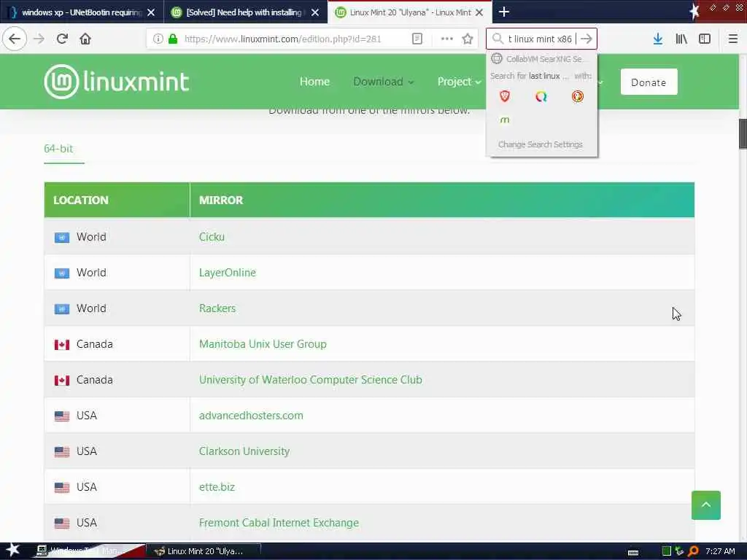This screenshot has width=747, height=560.
Task: Switch to Linux Mint 20 taskbar window button
Action: point(204,551)
